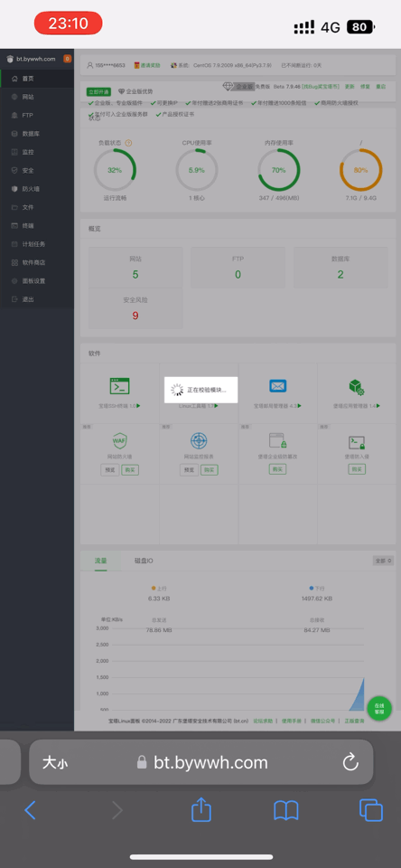Image resolution: width=401 pixels, height=868 pixels.
Task: Tap the reload icon in Safari address bar
Action: pyautogui.click(x=350, y=762)
